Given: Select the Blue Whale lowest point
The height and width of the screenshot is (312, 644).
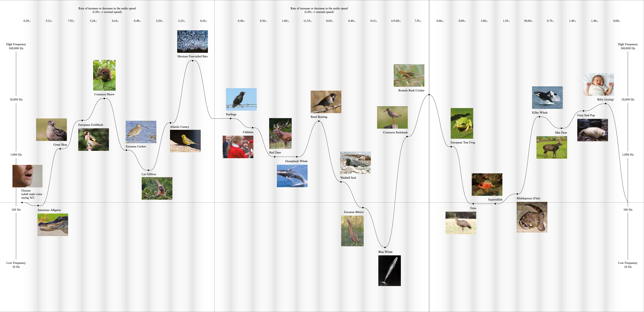Looking at the screenshot, I should [385, 247].
